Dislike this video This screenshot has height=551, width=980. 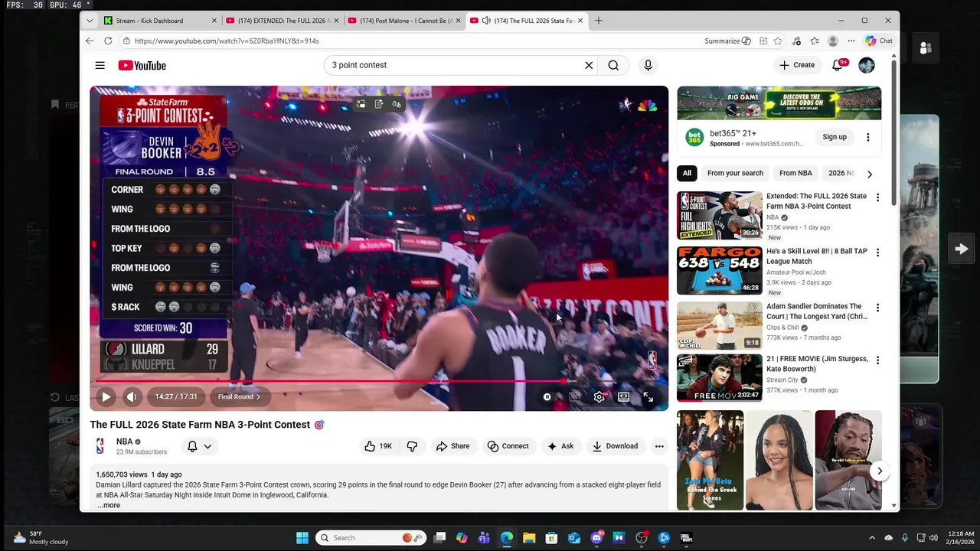pyautogui.click(x=412, y=446)
